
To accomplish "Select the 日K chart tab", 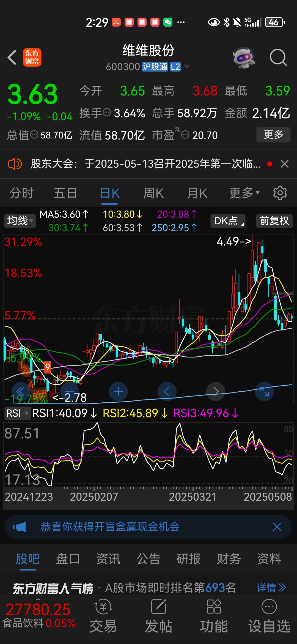I will [x=110, y=193].
